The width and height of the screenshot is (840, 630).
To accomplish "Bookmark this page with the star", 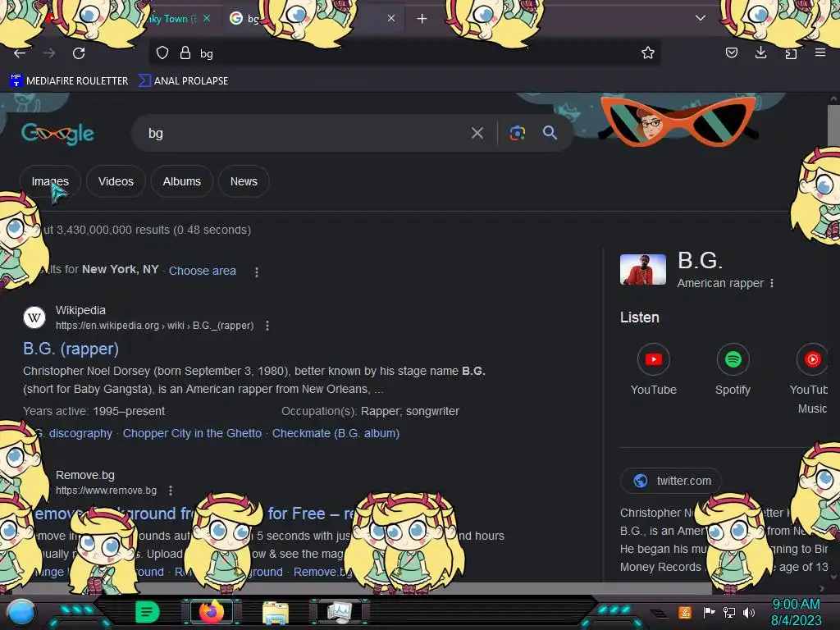I will click(648, 52).
